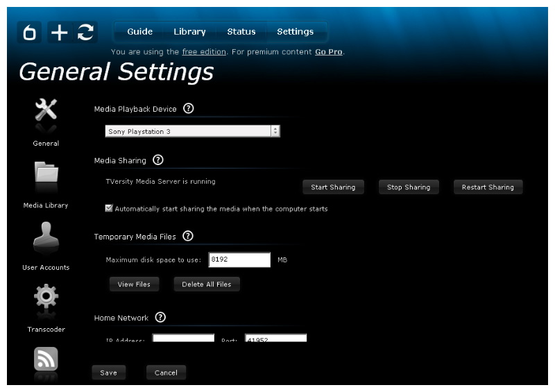Click the plus add media icon
The width and height of the screenshot is (555, 392).
click(60, 33)
